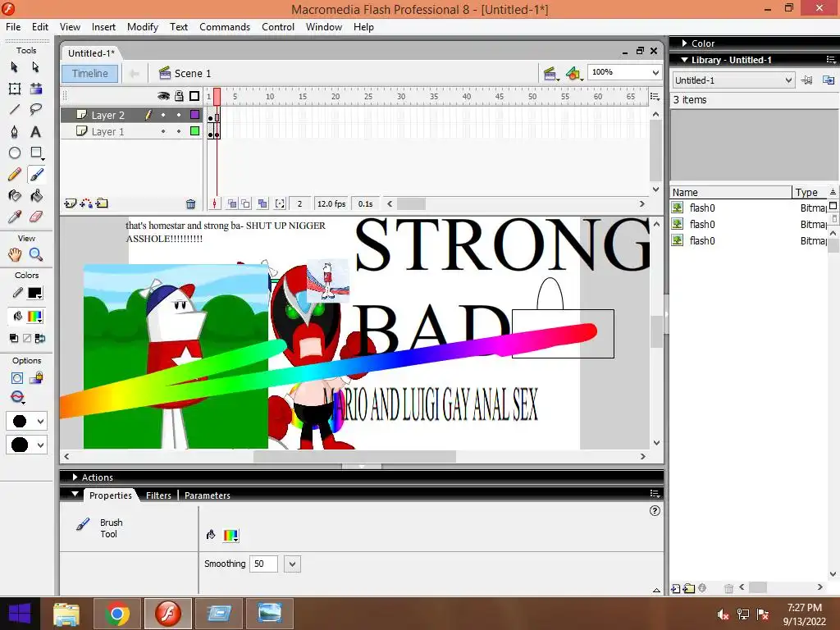The width and height of the screenshot is (840, 630).
Task: Click the Edit Scene icon
Action: [550, 73]
